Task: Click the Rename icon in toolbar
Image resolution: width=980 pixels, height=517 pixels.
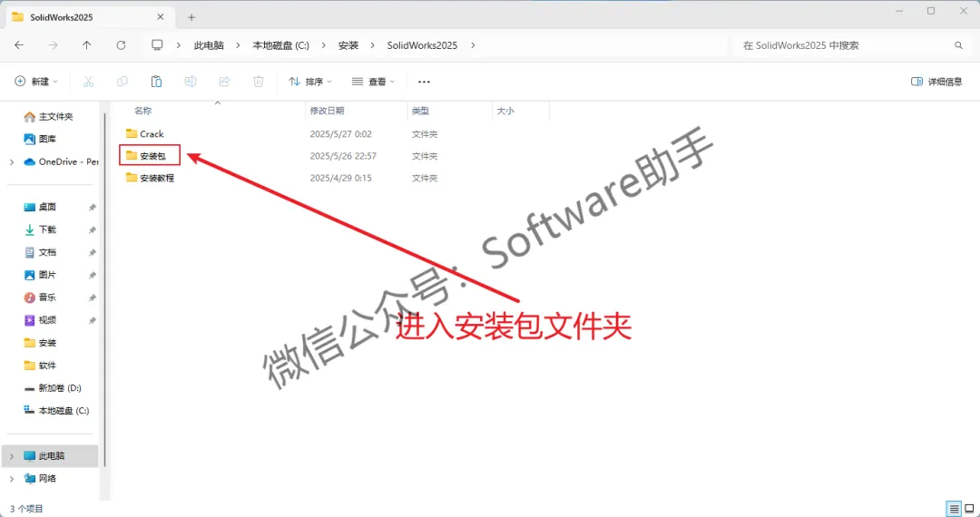Action: point(191,81)
